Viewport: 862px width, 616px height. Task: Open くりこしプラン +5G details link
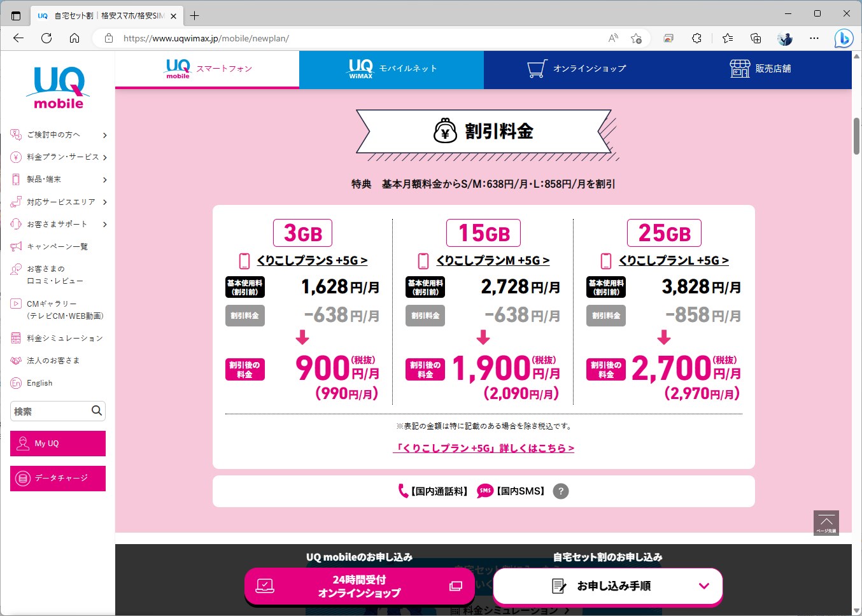tap(484, 448)
